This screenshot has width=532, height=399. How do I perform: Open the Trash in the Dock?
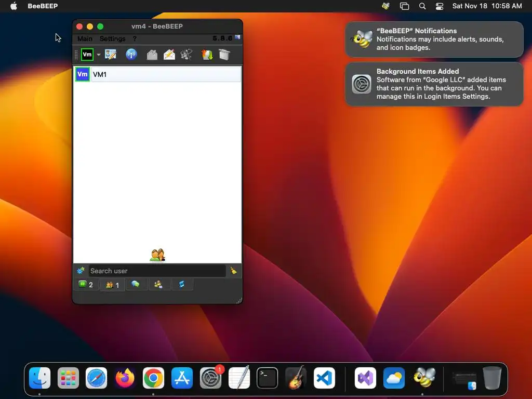pyautogui.click(x=493, y=378)
